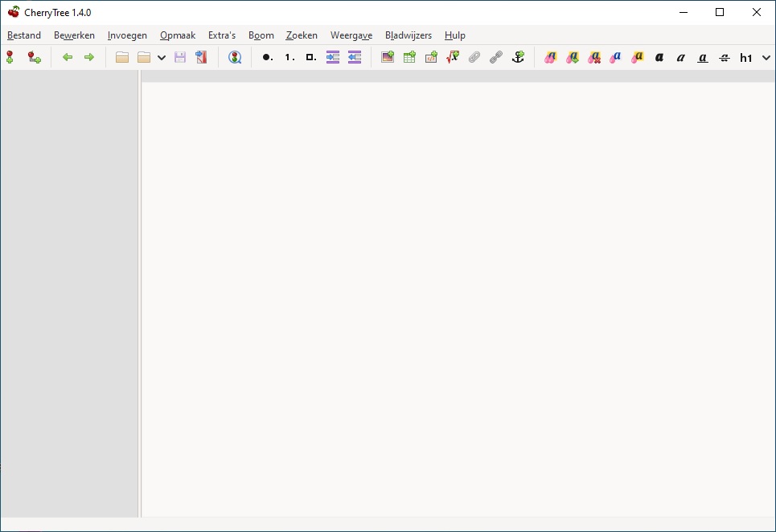Toggle italic text formatting
Image resolution: width=776 pixels, height=532 pixels.
coord(681,57)
